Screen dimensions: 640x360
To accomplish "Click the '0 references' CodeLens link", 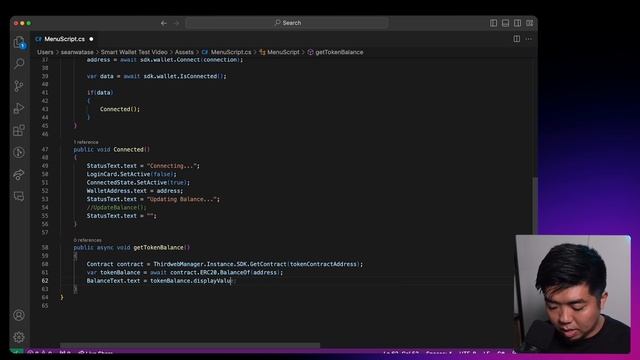I will coord(88,240).
